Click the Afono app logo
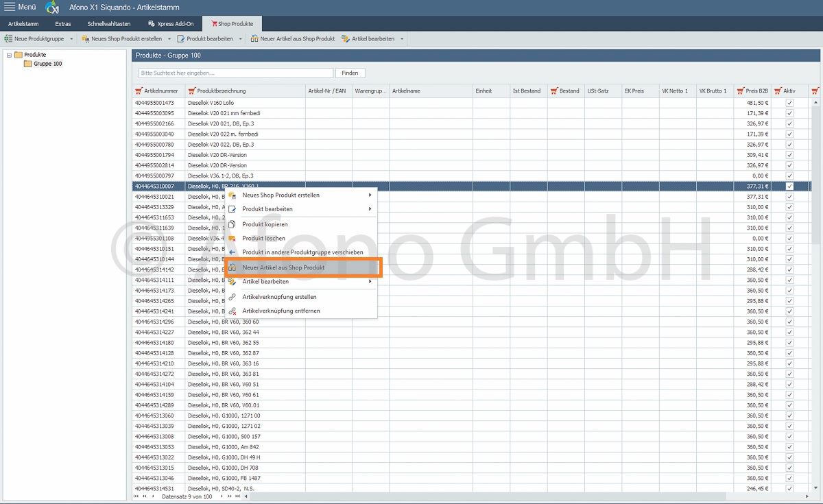The width and height of the screenshot is (823, 504). coord(52,8)
